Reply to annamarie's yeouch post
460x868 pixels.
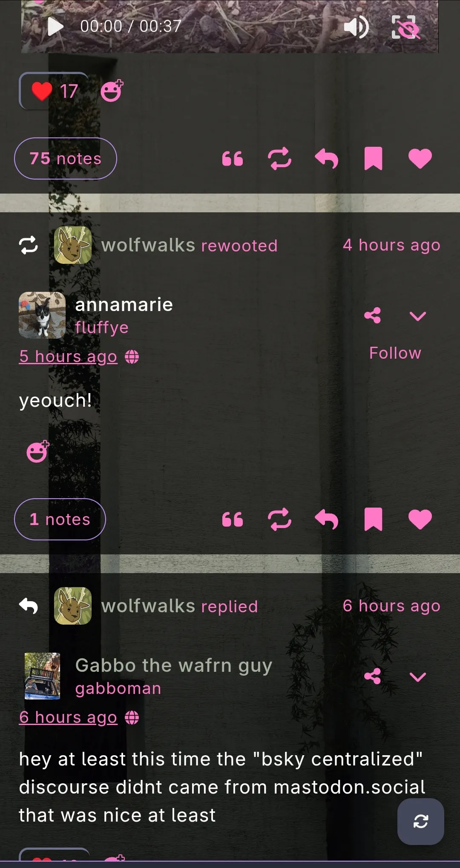[326, 520]
